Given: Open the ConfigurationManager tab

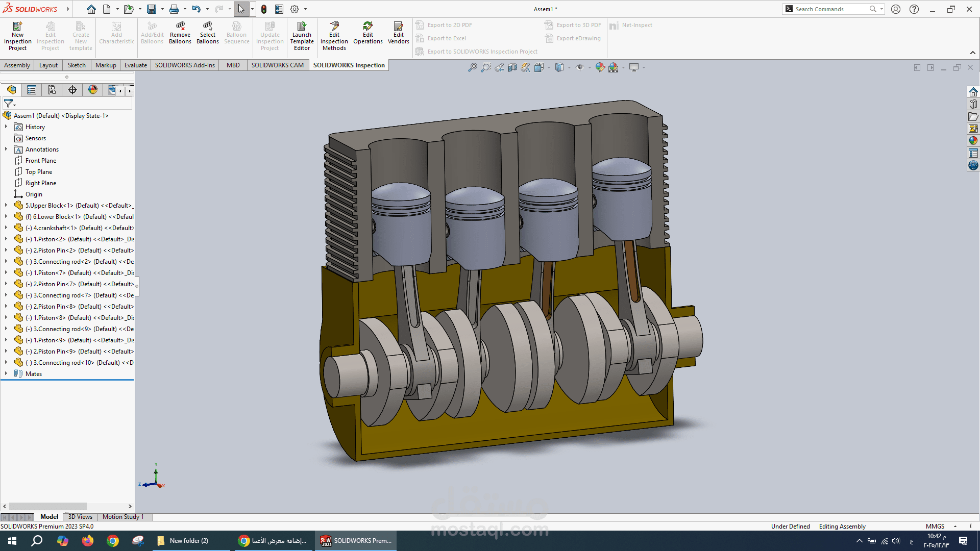Looking at the screenshot, I should [x=52, y=90].
